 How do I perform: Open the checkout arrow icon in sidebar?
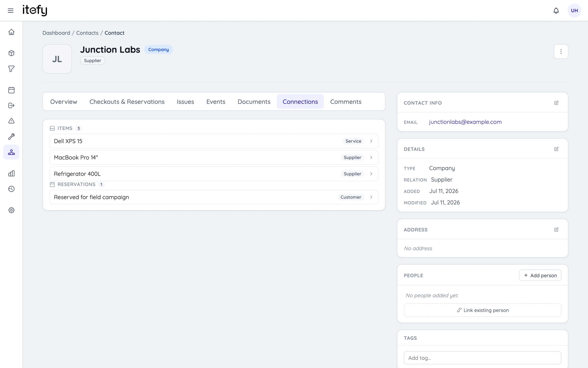(x=11, y=105)
